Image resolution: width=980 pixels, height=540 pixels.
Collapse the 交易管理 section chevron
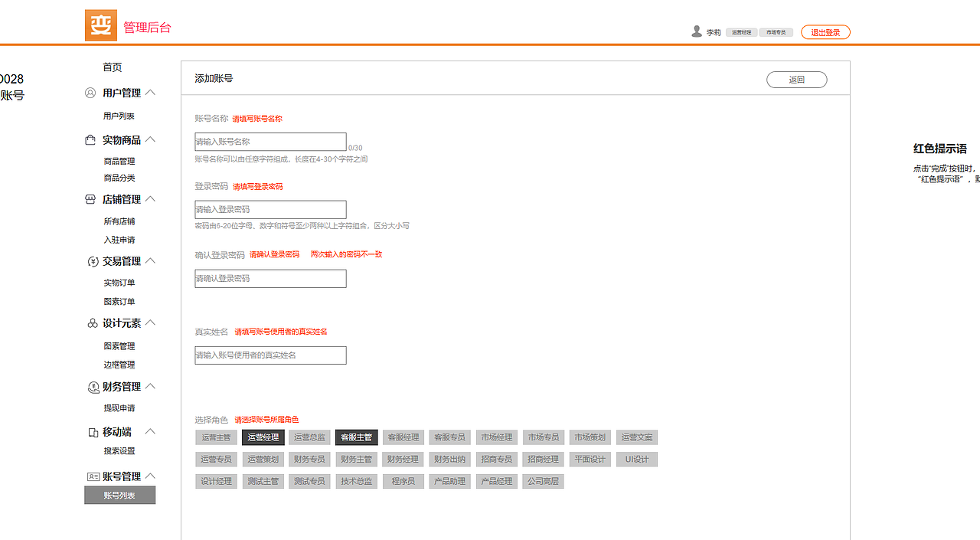[150, 260]
